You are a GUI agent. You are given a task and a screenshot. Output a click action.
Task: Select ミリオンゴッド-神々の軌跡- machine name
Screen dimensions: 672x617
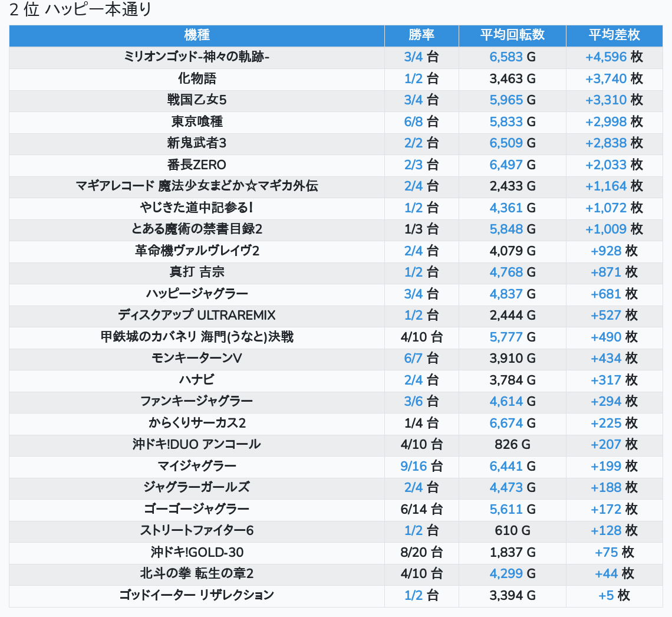point(197,57)
